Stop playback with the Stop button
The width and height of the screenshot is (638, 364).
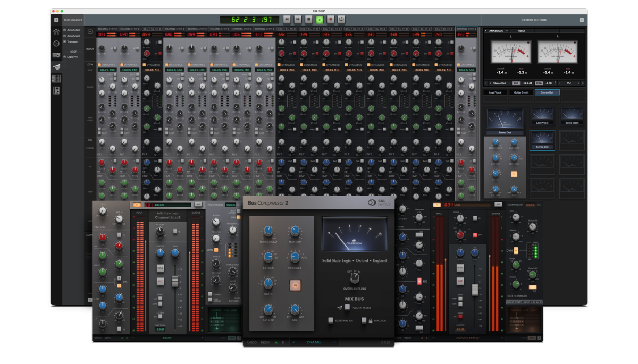[x=309, y=20]
